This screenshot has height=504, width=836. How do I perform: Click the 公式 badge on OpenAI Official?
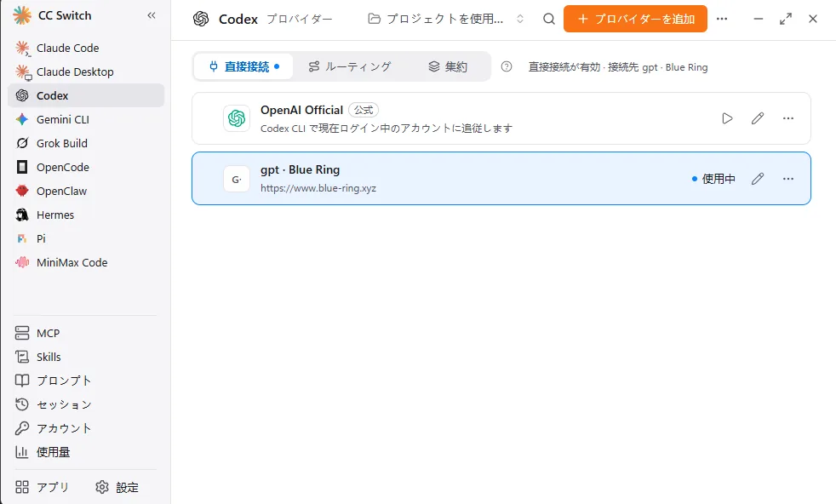[x=364, y=110]
